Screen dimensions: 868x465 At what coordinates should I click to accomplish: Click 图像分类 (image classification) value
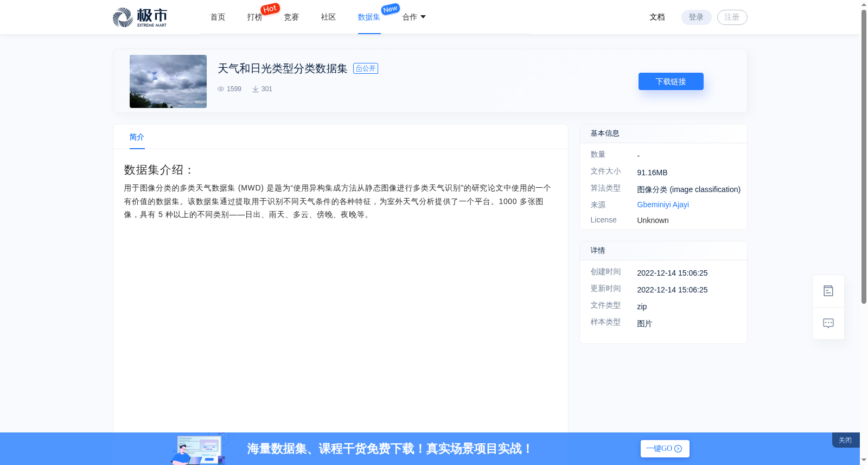[x=688, y=189]
